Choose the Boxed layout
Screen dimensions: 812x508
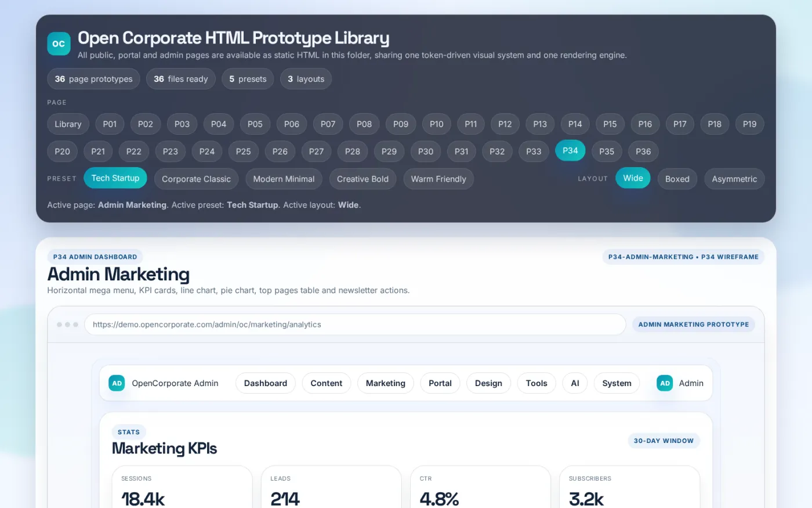click(x=677, y=179)
